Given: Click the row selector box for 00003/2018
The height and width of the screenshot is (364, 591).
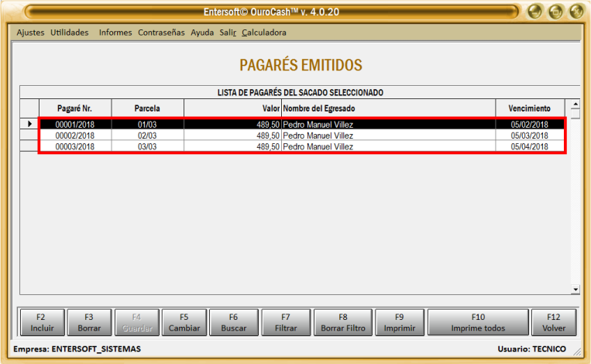Looking at the screenshot, I should (29, 146).
